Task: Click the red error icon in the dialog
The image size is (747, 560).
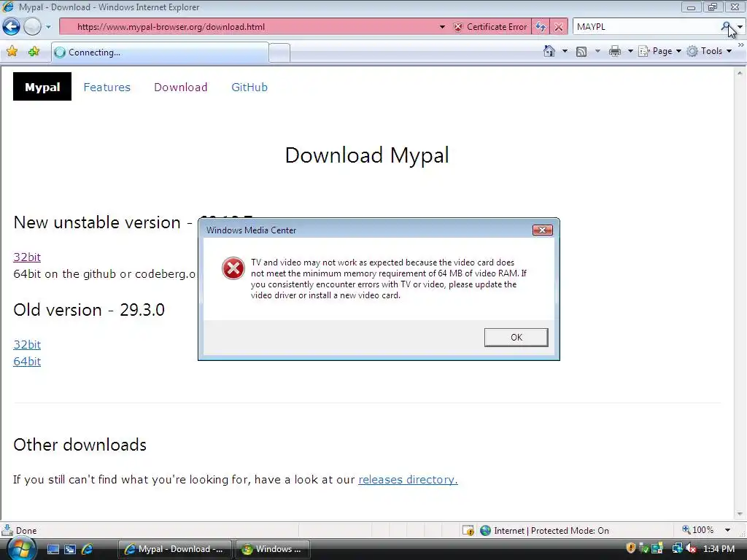Action: click(x=233, y=268)
